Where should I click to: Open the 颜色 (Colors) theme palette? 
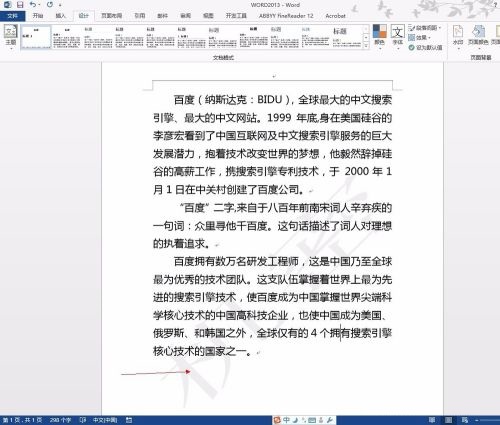point(379,37)
